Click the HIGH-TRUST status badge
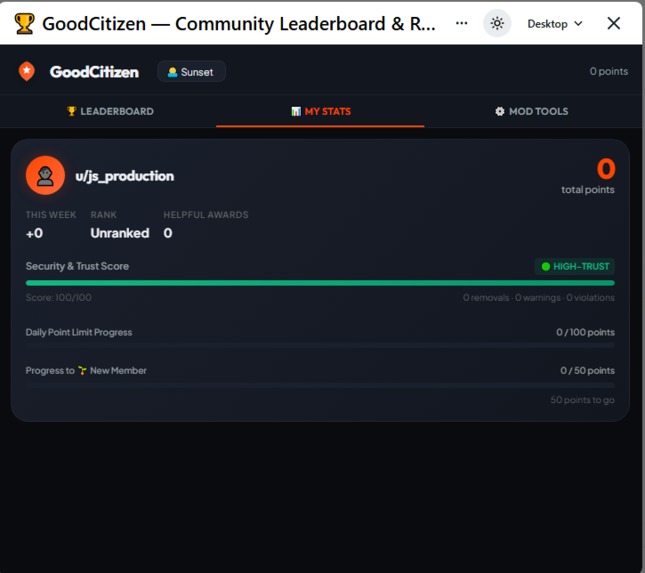The height and width of the screenshot is (573, 645). click(575, 266)
